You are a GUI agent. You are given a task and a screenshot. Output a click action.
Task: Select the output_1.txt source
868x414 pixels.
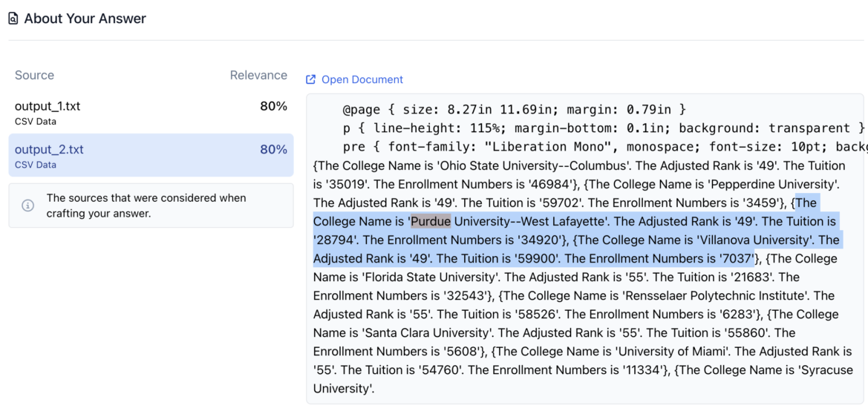coord(48,106)
